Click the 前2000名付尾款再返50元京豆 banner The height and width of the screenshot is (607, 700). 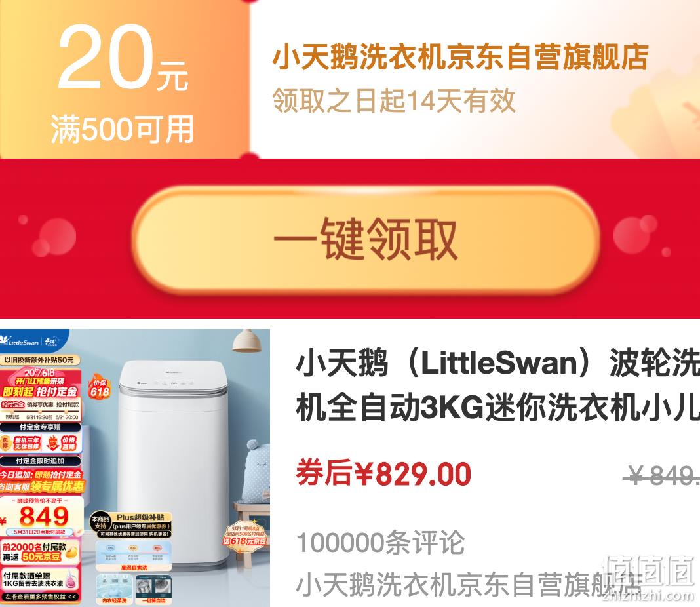pos(41,552)
